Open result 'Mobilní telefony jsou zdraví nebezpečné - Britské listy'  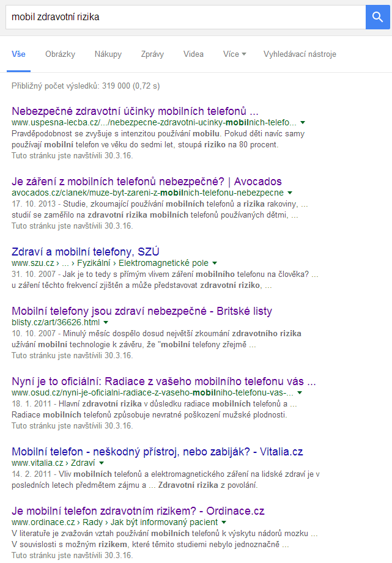[x=142, y=311]
